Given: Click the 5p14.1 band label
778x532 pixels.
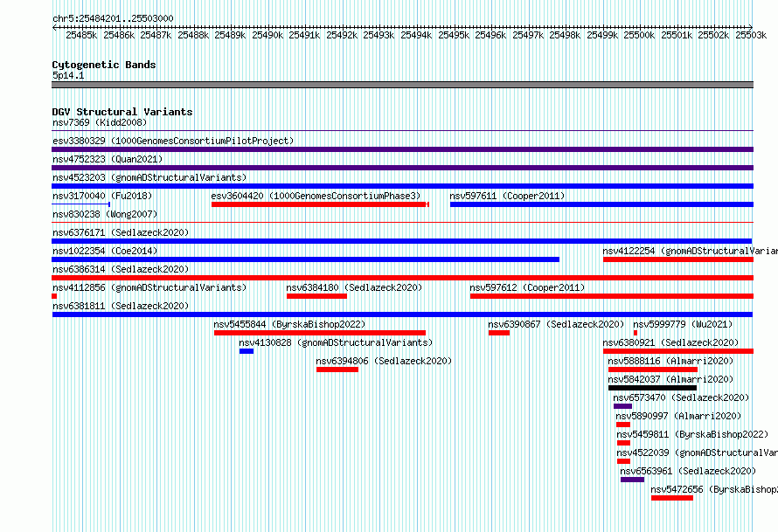Looking at the screenshot, I should 68,75.
